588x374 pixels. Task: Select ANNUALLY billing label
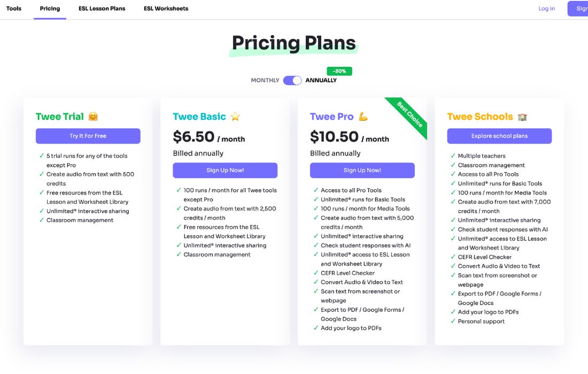321,80
